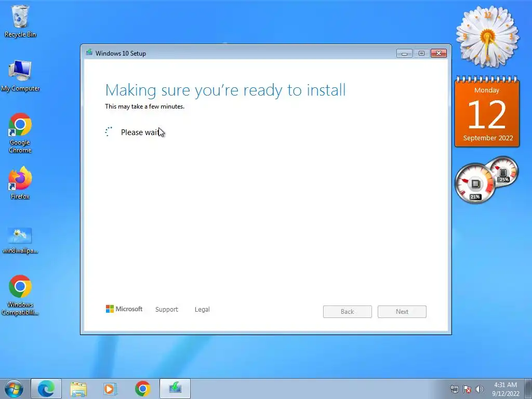Image resolution: width=532 pixels, height=399 pixels.
Task: Open the Recycle Bin desktop icon
Action: coord(20,21)
